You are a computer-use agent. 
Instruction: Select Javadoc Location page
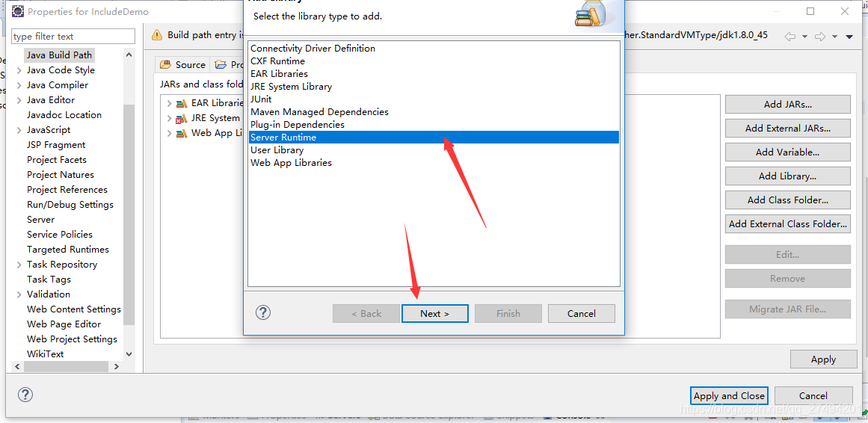tap(64, 114)
